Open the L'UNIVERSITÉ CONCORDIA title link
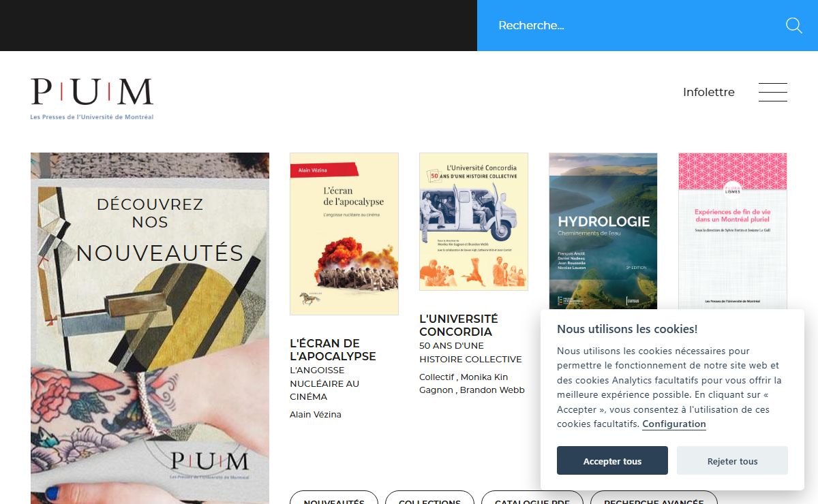This screenshot has width=818, height=504. (459, 325)
